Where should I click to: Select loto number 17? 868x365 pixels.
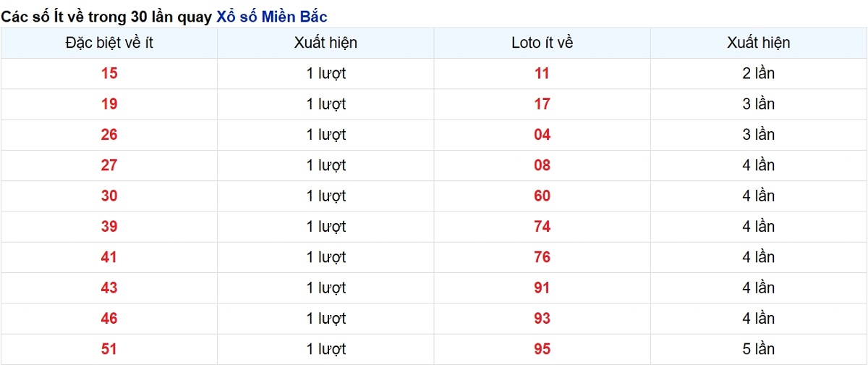coord(542,104)
